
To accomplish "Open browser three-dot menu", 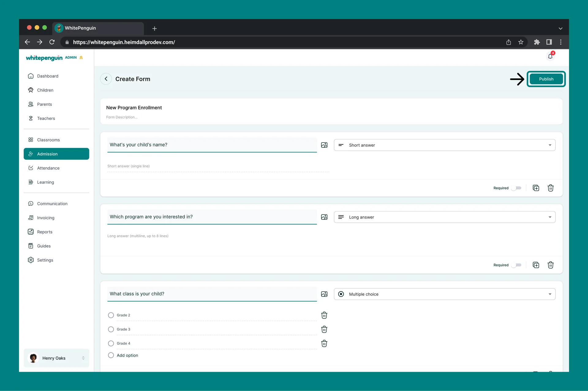I will click(x=561, y=42).
